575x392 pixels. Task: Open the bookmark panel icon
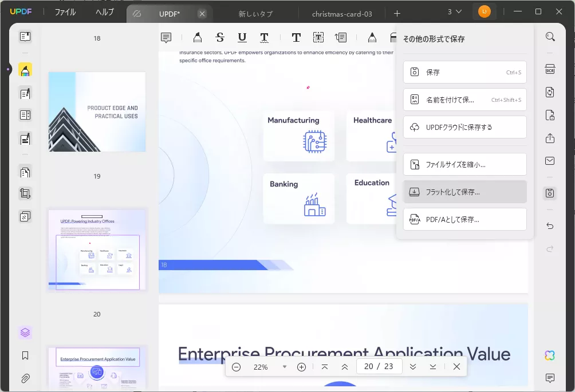[x=25, y=355]
